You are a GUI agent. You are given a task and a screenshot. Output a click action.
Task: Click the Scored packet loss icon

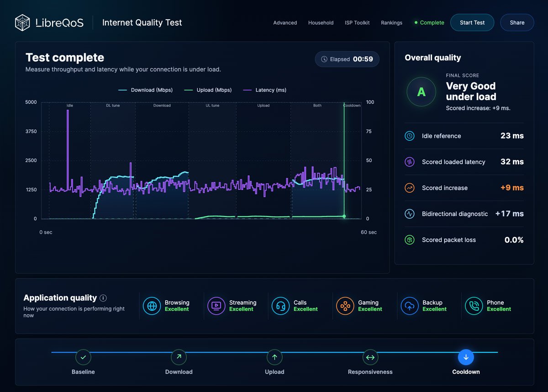410,240
